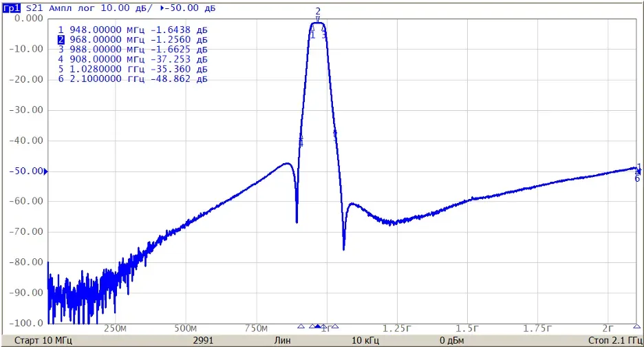
Task: Click marker 4 triangle on the frequency axis
Action: click(x=301, y=326)
